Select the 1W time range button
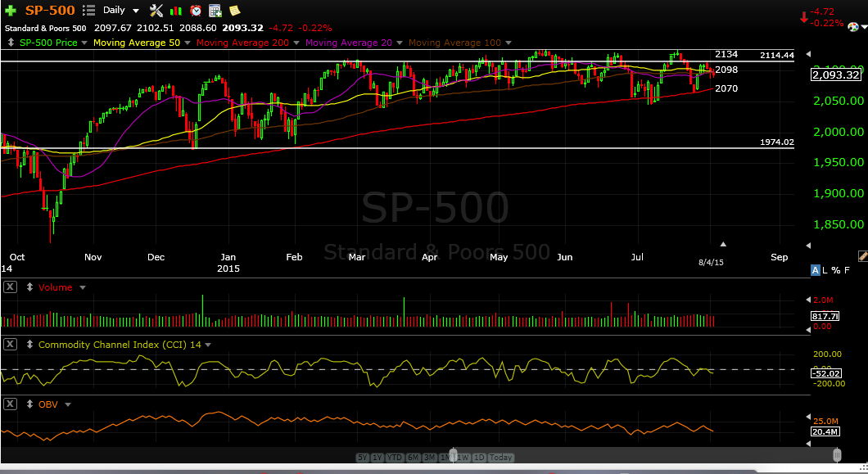 coord(463,458)
